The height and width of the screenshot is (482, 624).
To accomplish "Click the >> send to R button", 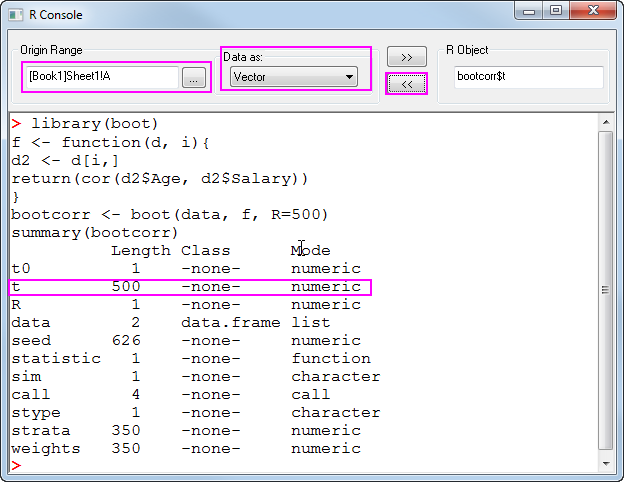I will click(x=406, y=57).
